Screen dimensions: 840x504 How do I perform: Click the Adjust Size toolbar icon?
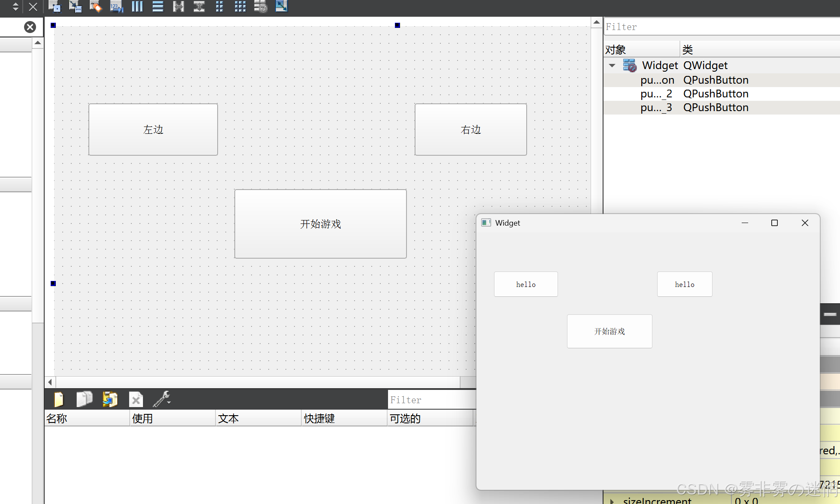281,6
